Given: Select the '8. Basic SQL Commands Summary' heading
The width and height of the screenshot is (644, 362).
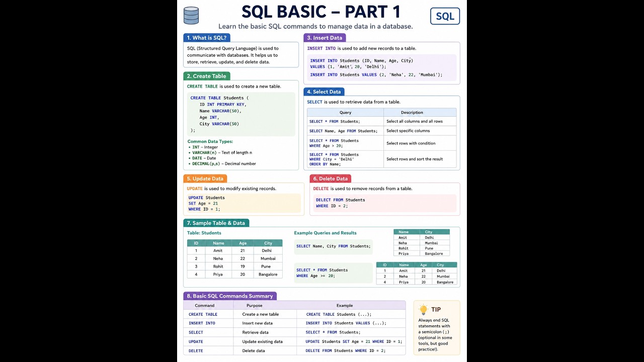Looking at the screenshot, I should pos(230,296).
